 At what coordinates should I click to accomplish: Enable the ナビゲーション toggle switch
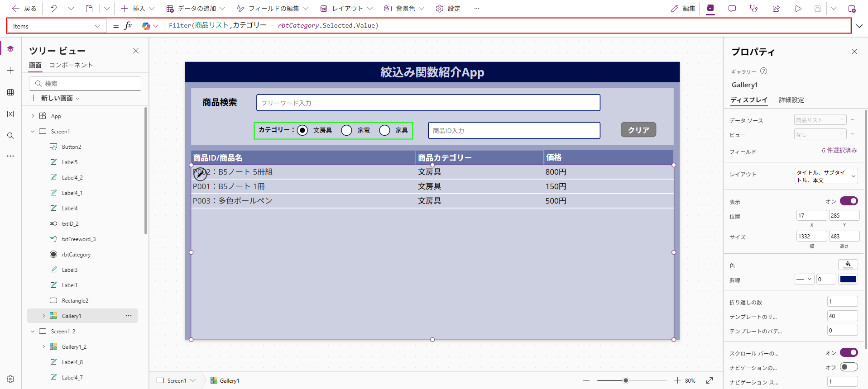point(849,367)
